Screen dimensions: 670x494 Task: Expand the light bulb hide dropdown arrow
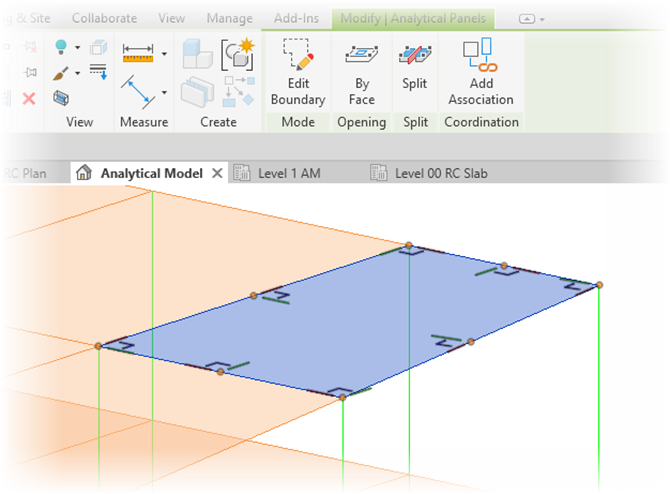click(78, 48)
